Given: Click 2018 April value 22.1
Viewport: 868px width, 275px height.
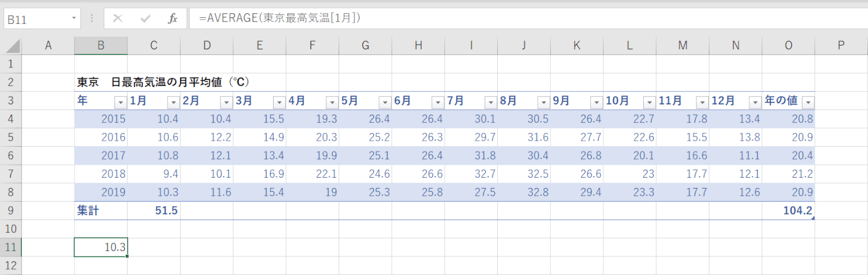Looking at the screenshot, I should [x=312, y=174].
